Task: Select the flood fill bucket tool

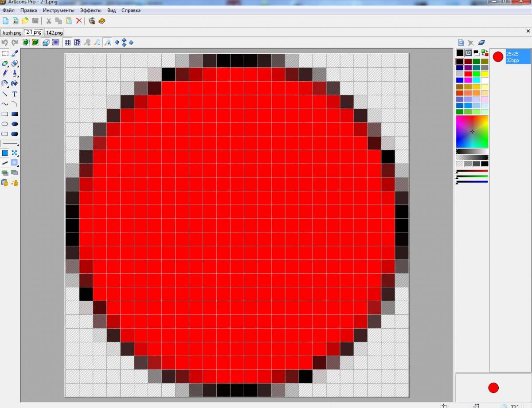Action: tap(15, 83)
